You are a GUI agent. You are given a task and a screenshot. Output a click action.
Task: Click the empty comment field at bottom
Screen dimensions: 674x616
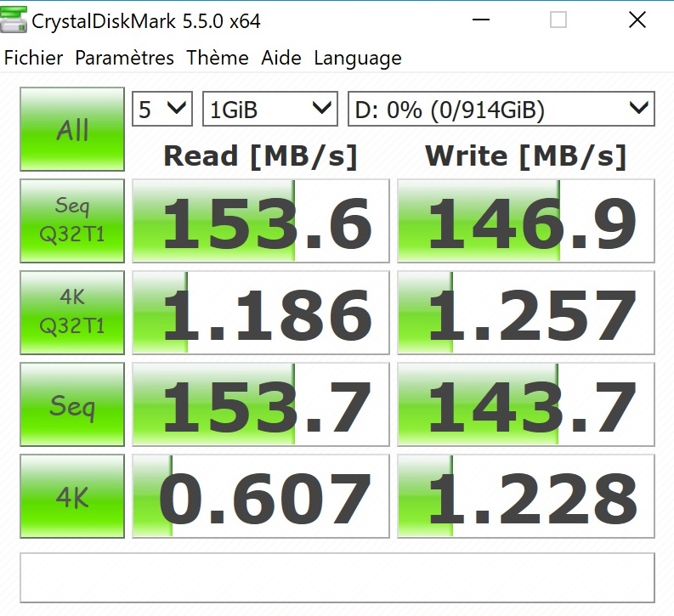[337, 578]
